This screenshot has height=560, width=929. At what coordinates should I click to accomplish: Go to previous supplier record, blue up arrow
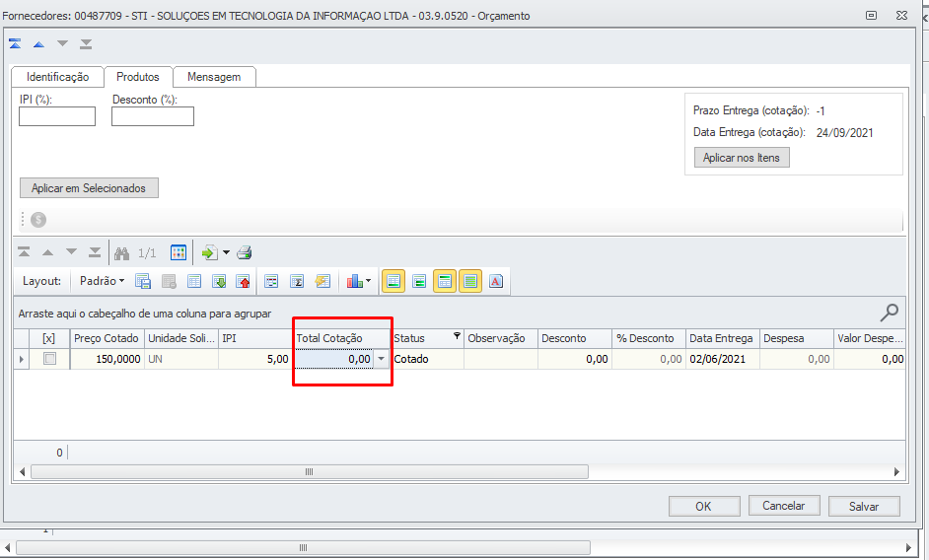[x=39, y=43]
